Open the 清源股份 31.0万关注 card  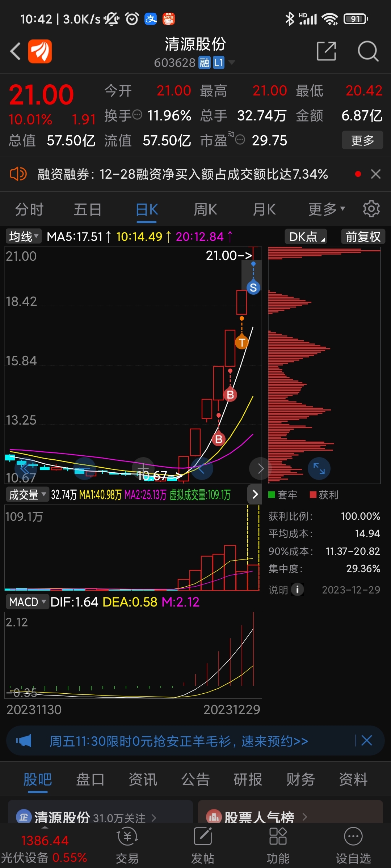(x=100, y=812)
